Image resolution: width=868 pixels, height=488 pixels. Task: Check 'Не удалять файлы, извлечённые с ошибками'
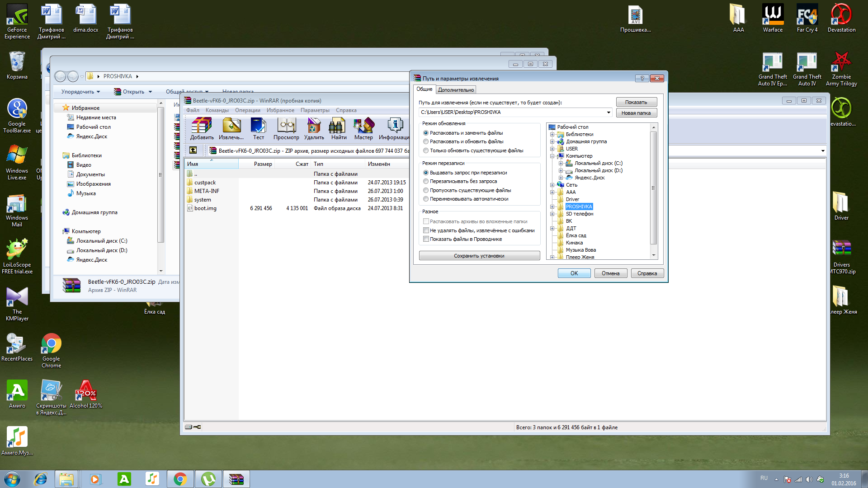click(426, 230)
